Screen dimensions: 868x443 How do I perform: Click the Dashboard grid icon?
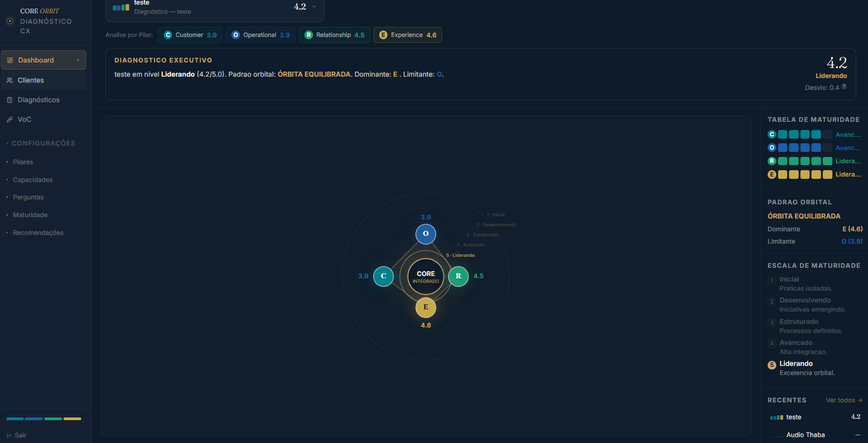point(10,60)
